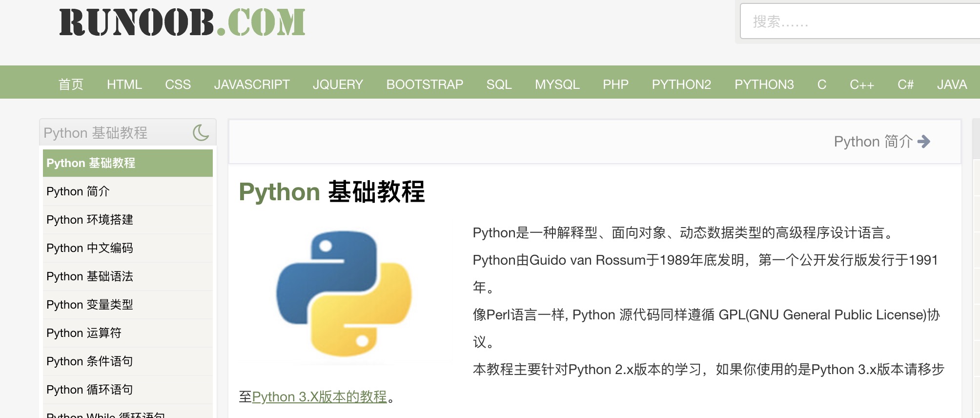Open the Python 3.X版本的教程 link
Viewport: 980px width, 418px height.
click(x=320, y=397)
